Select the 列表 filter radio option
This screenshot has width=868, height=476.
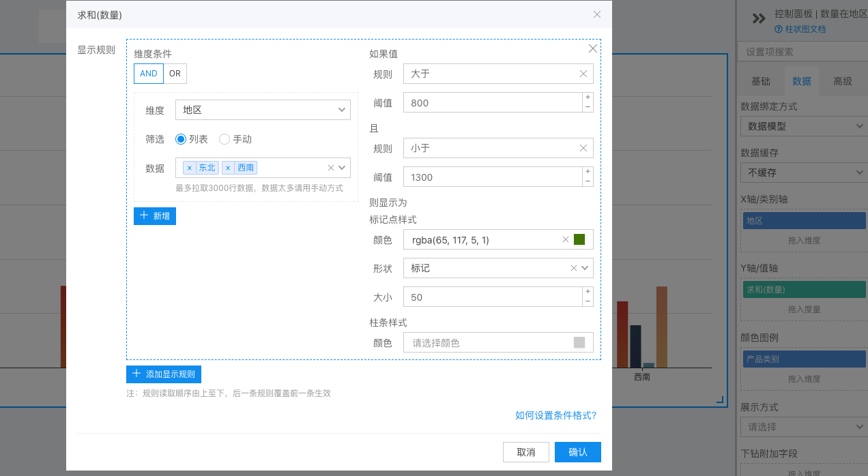(x=181, y=139)
